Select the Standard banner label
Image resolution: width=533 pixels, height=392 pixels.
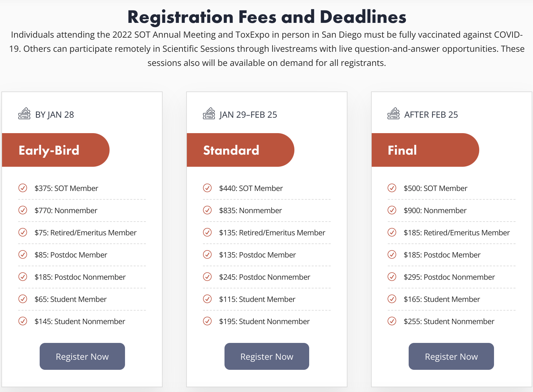coord(231,150)
